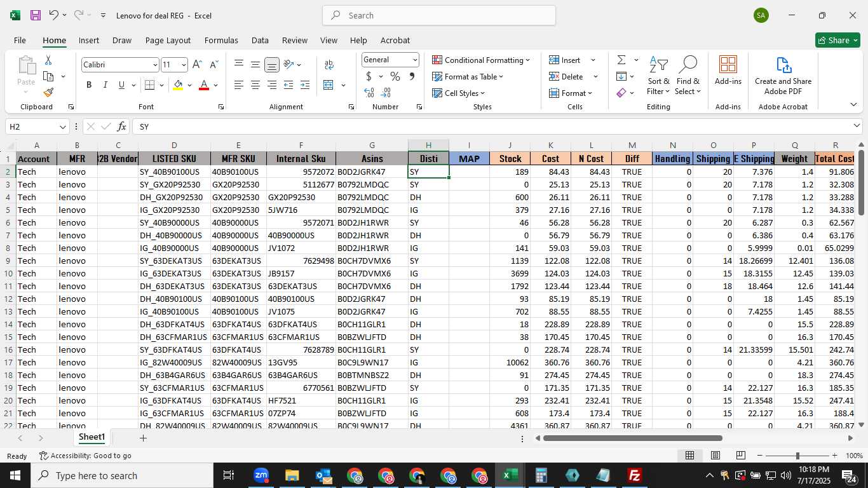The width and height of the screenshot is (868, 488).
Task: Click the AutoSum sigma icon
Action: pyautogui.click(x=621, y=60)
